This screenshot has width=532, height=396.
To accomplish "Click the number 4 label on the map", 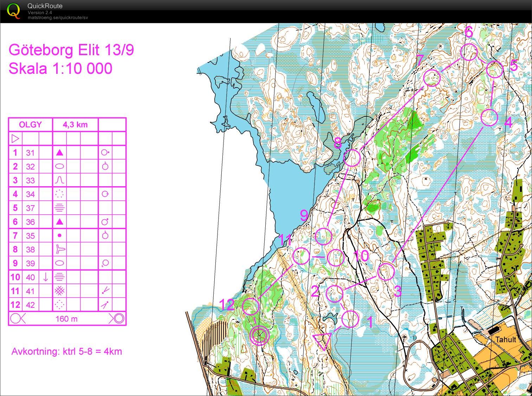I will pyautogui.click(x=508, y=123).
